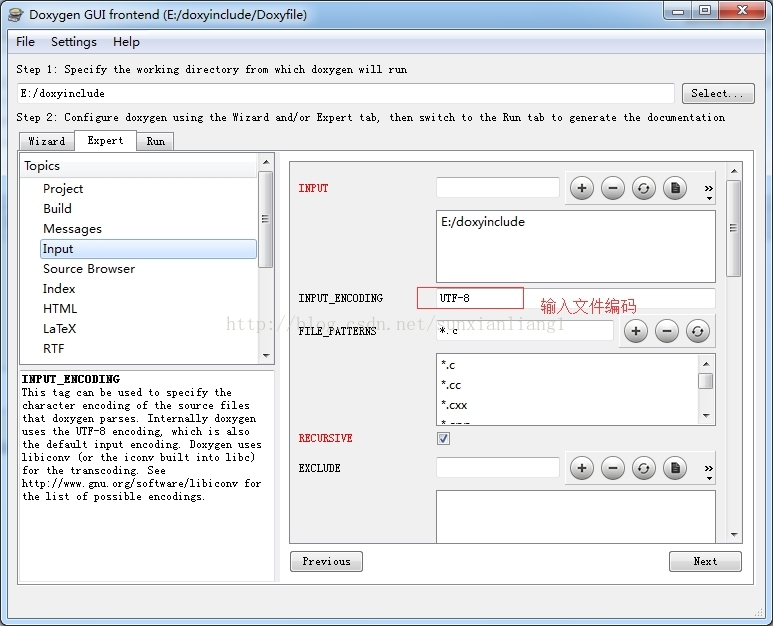Select *.cc in patterns list
This screenshot has width=773, height=626.
pyautogui.click(x=451, y=385)
